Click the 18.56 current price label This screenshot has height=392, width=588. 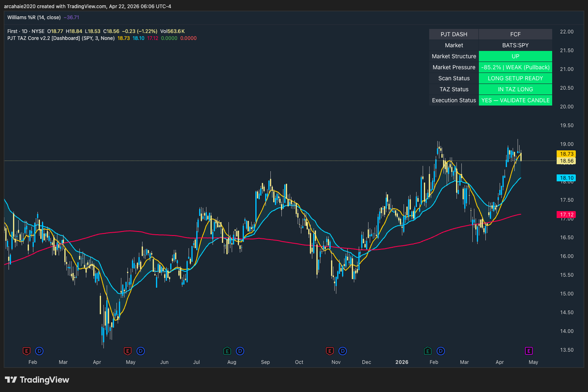pyautogui.click(x=566, y=161)
